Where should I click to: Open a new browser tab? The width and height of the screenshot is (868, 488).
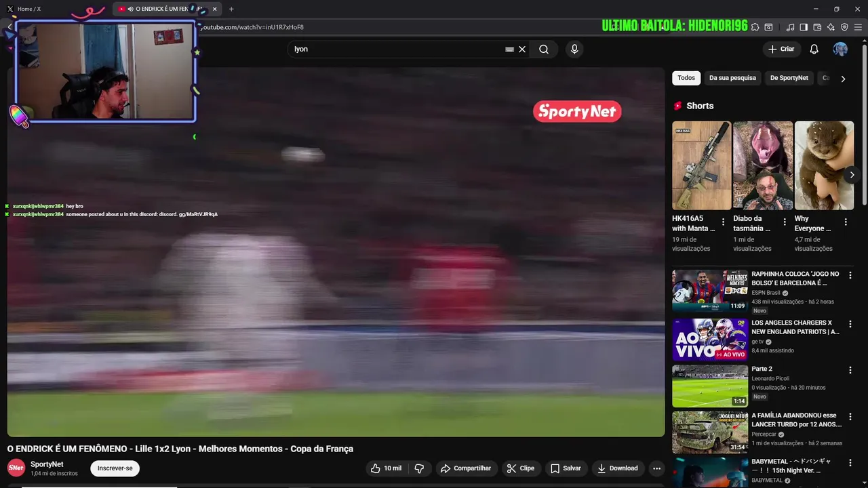(x=231, y=9)
